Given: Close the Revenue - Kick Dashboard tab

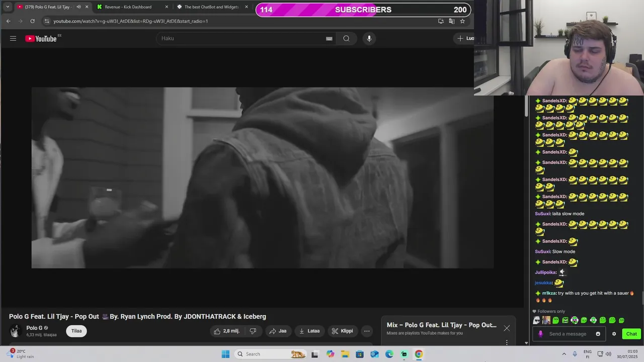Looking at the screenshot, I should click(167, 7).
